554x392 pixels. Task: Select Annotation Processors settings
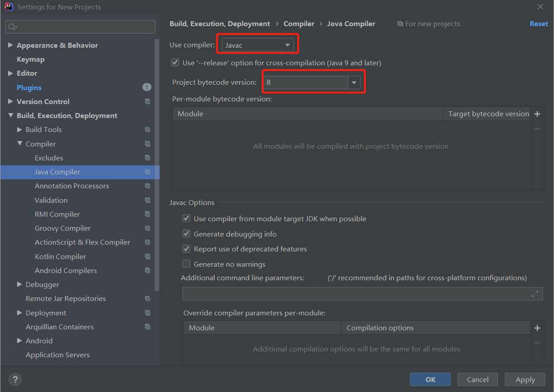[x=72, y=186]
